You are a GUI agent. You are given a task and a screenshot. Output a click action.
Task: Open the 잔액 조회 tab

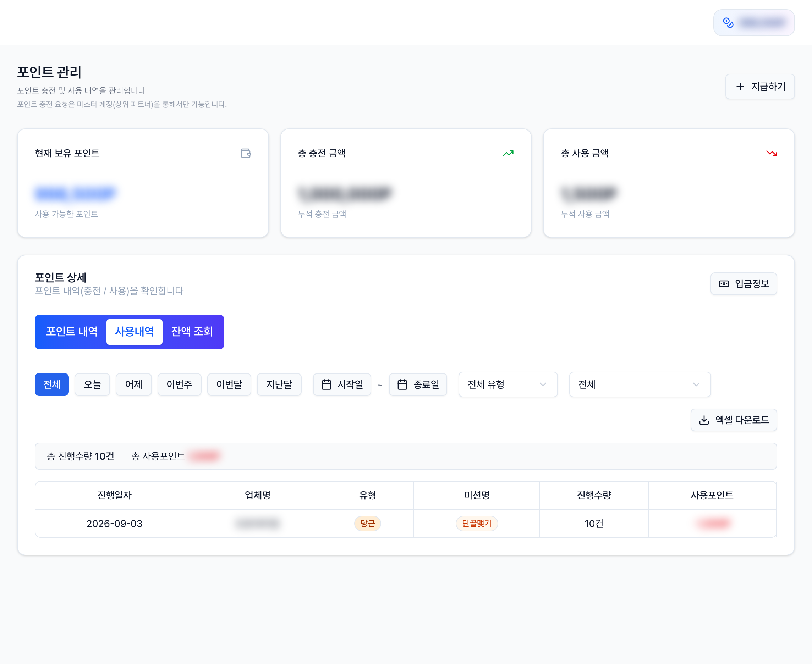coord(192,332)
